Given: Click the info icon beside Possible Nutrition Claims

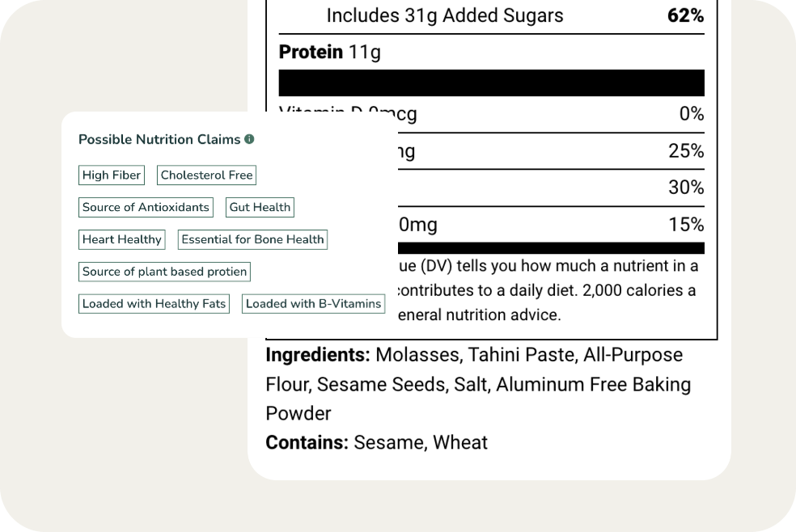Looking at the screenshot, I should click(250, 139).
